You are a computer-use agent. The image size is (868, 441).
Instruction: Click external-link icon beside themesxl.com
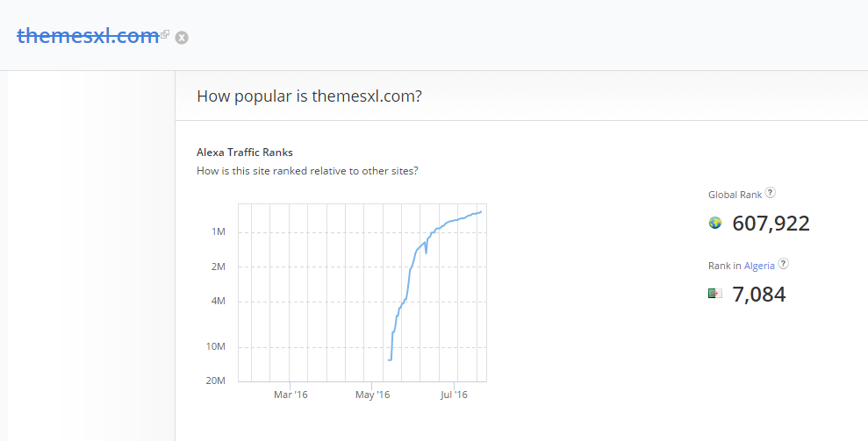pos(165,34)
